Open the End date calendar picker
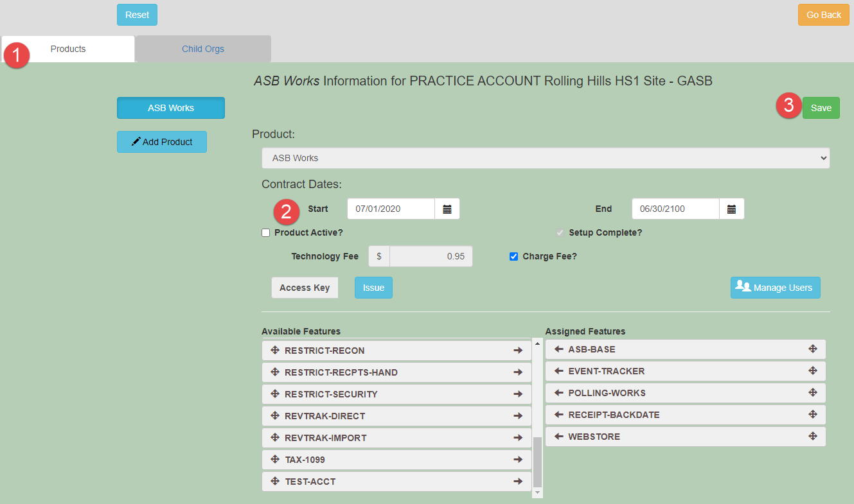Image resolution: width=854 pixels, height=504 pixels. (731, 209)
